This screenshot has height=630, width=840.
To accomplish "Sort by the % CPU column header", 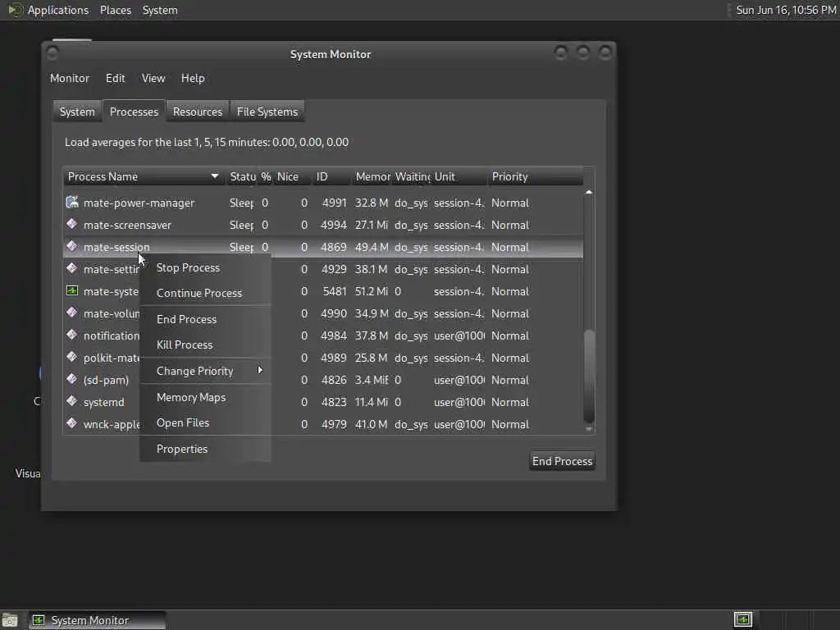I will (x=266, y=176).
